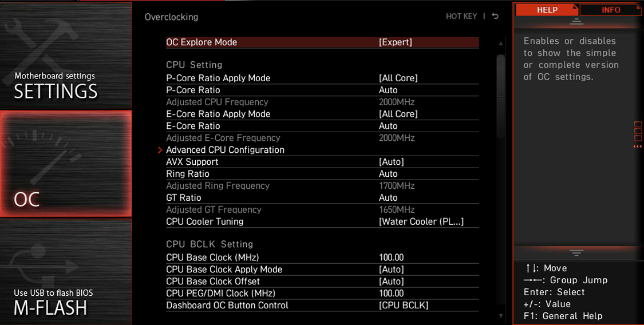Click the triple-arrow icon on the right edge
The image size is (644, 325).
tap(637, 147)
